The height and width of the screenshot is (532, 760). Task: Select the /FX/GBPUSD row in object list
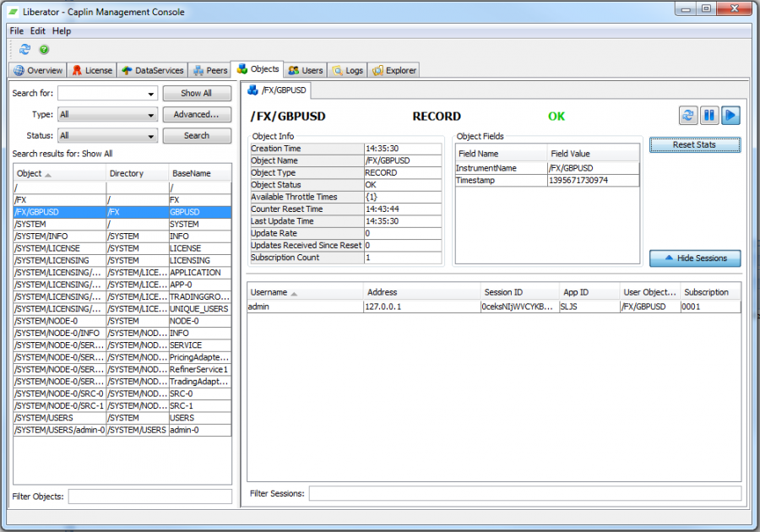(x=122, y=212)
